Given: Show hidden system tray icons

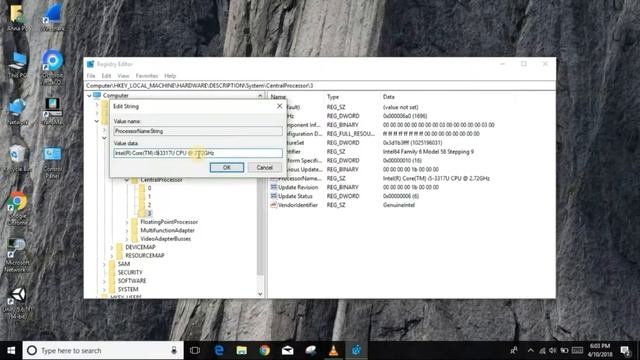Looking at the screenshot, I should (x=531, y=351).
